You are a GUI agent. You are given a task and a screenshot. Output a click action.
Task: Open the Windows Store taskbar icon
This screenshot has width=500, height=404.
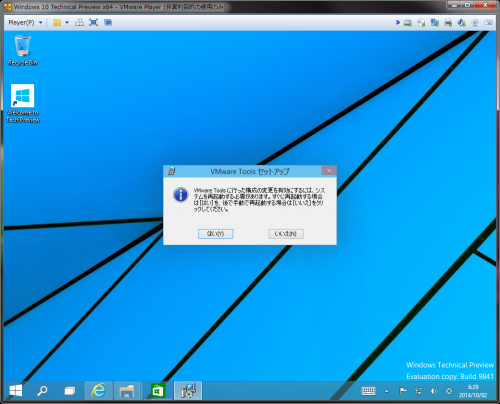pyautogui.click(x=158, y=391)
